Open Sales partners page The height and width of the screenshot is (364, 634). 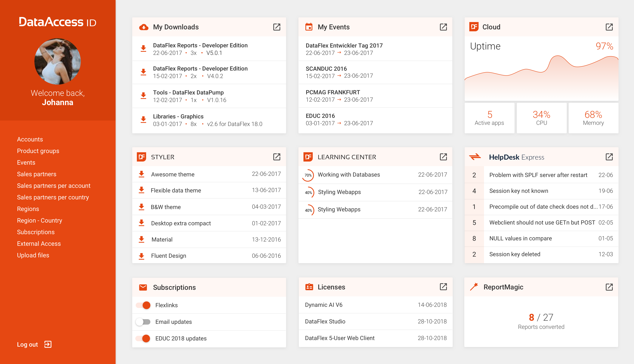[37, 174]
